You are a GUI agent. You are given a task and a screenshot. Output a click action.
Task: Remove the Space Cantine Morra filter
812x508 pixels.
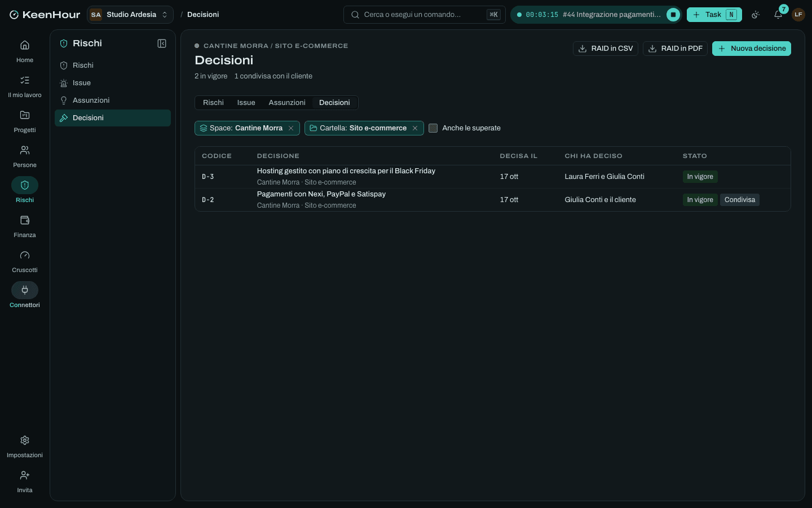291,128
